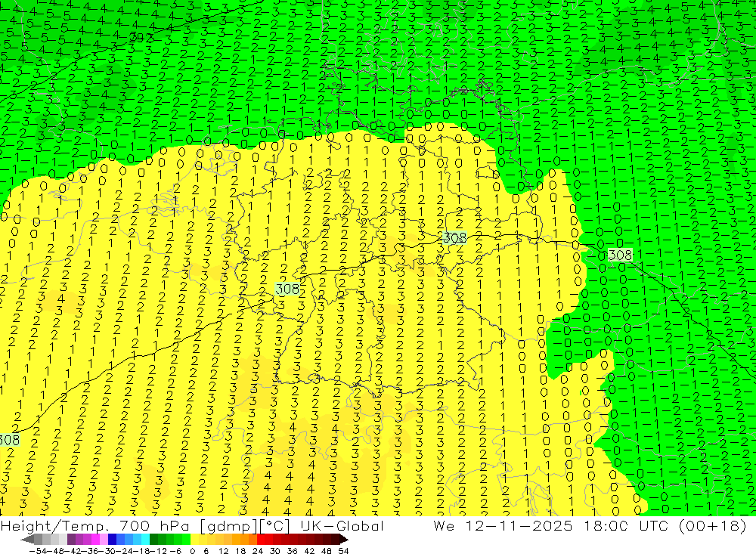Viewport: 756px width, 554px height.
Task: Click the "36" legend value
Action: click(x=292, y=551)
